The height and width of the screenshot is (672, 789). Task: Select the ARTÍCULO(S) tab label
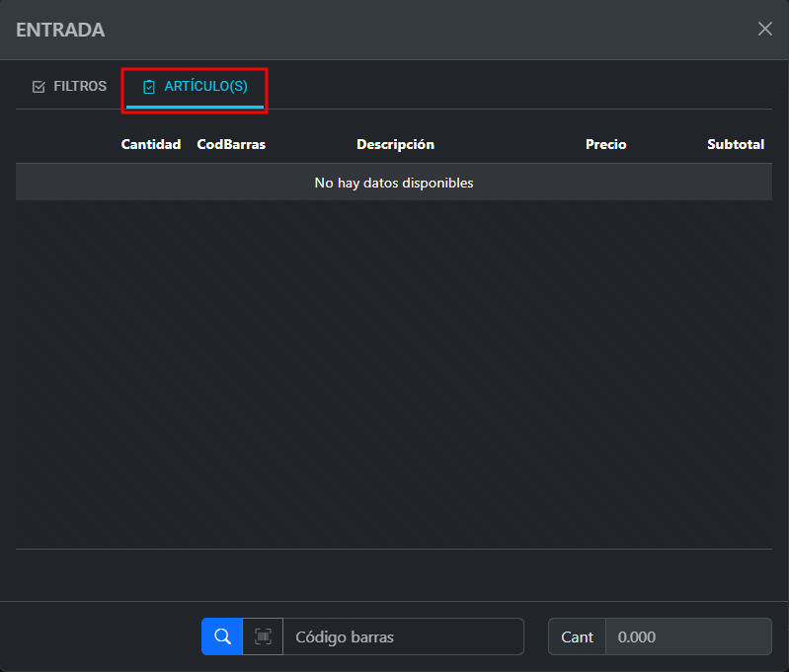click(205, 87)
